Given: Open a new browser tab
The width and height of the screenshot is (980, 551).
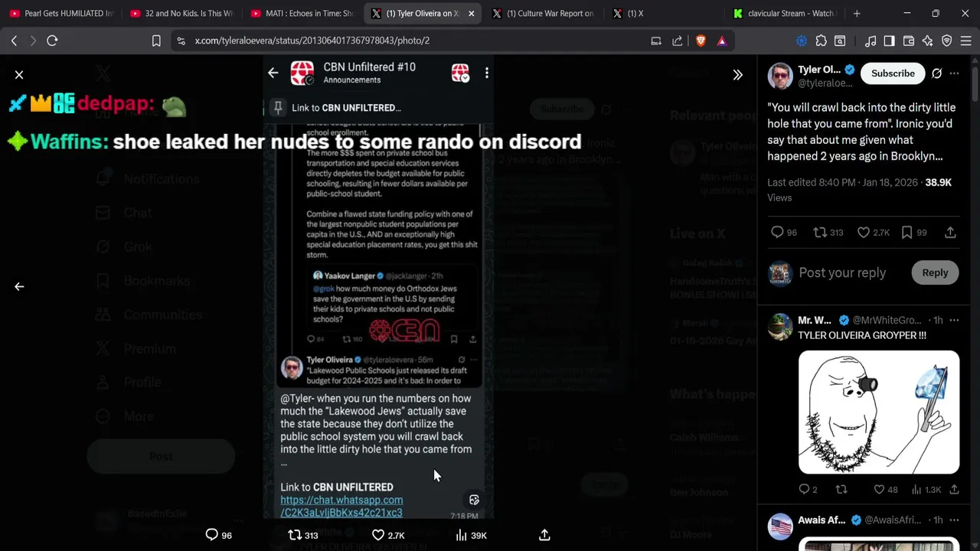Looking at the screenshot, I should pos(857,13).
